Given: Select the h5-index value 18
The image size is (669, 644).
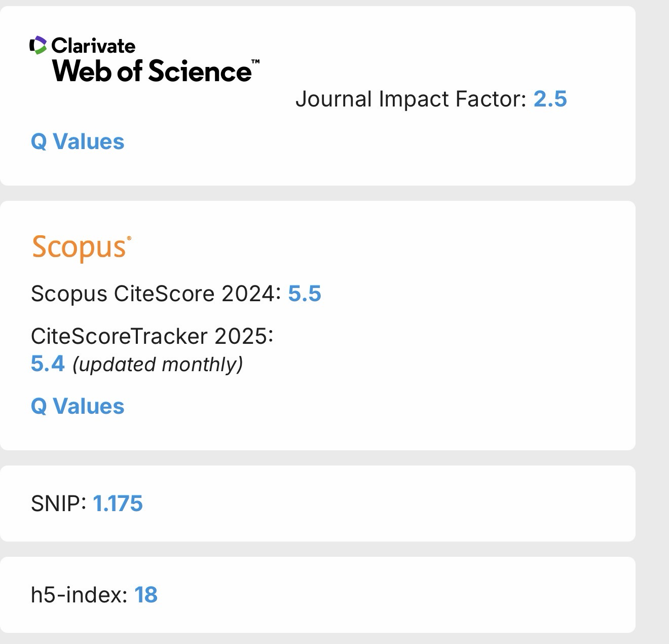Looking at the screenshot, I should 146,595.
